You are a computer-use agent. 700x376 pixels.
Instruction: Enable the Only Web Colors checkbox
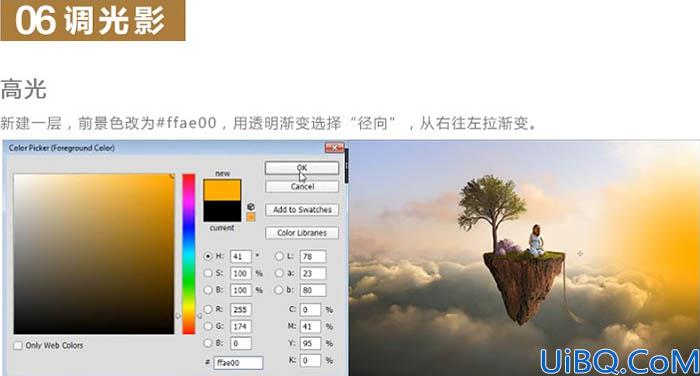click(x=18, y=346)
